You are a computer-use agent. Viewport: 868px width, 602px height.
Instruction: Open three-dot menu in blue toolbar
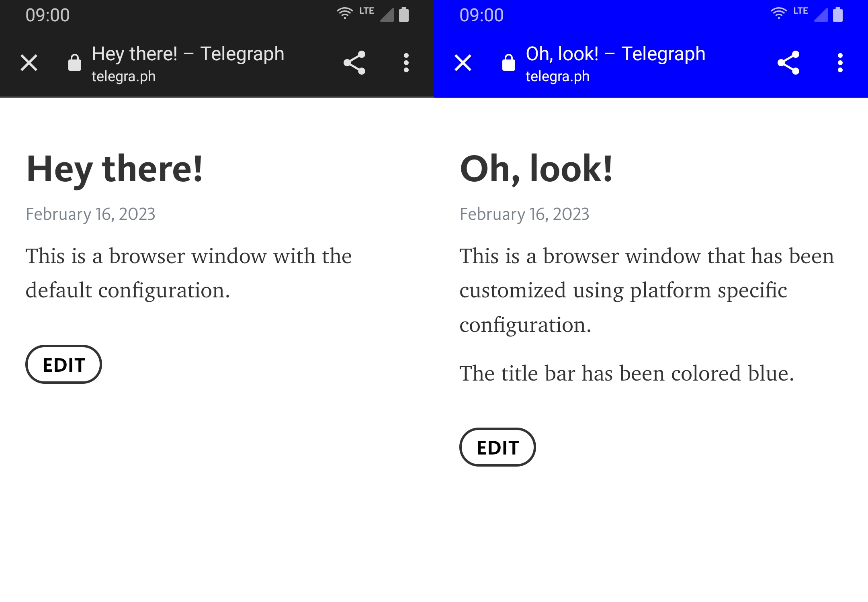click(840, 63)
